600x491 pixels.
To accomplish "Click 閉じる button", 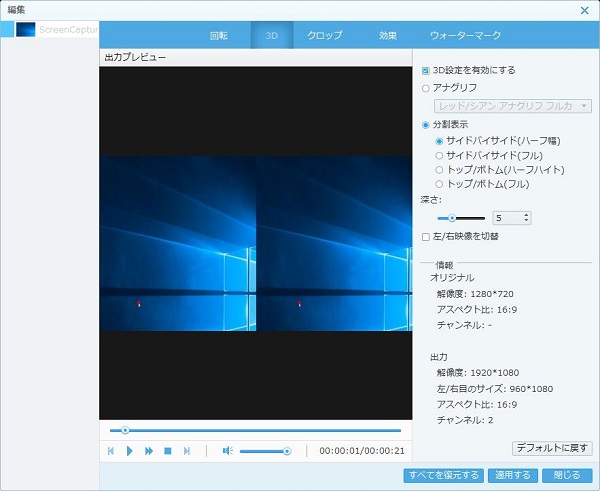I will point(567,475).
